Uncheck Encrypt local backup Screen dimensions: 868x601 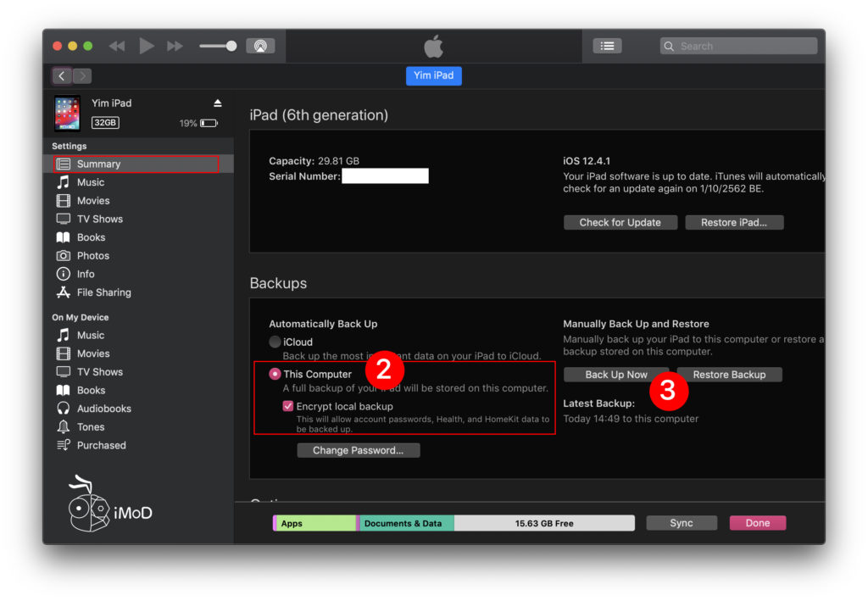pos(288,407)
